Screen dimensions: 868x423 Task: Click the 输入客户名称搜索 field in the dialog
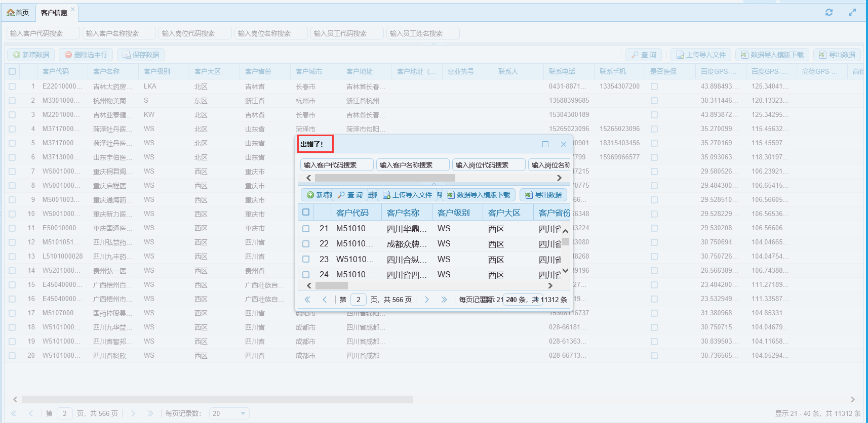click(x=412, y=165)
